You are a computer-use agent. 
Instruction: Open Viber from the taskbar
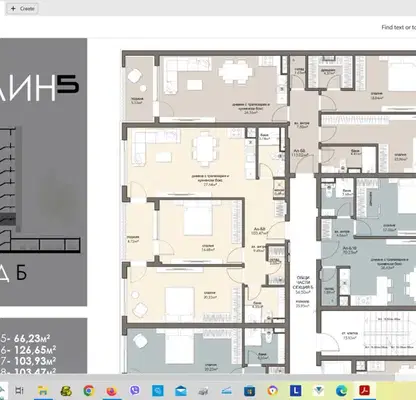point(135,390)
